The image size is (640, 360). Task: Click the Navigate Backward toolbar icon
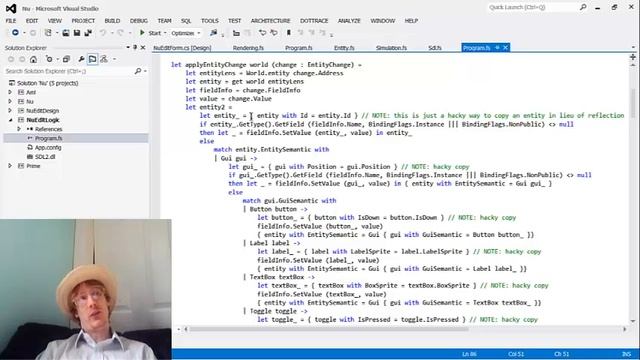point(15,33)
